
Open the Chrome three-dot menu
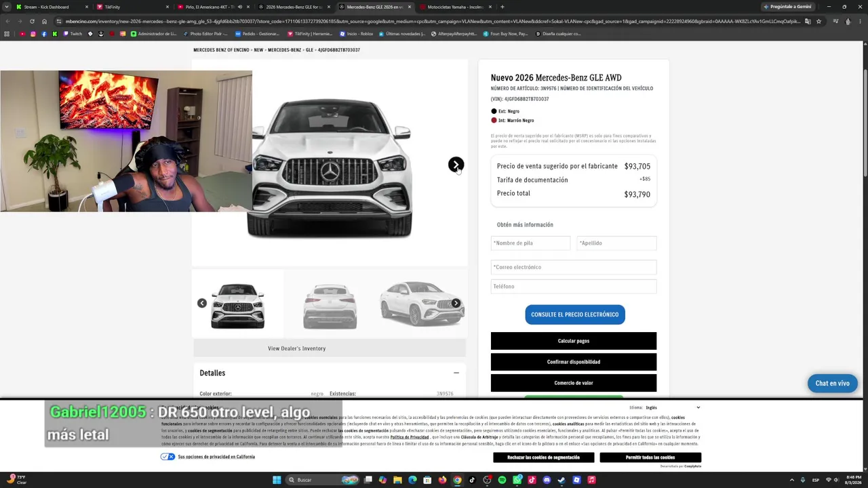click(861, 21)
